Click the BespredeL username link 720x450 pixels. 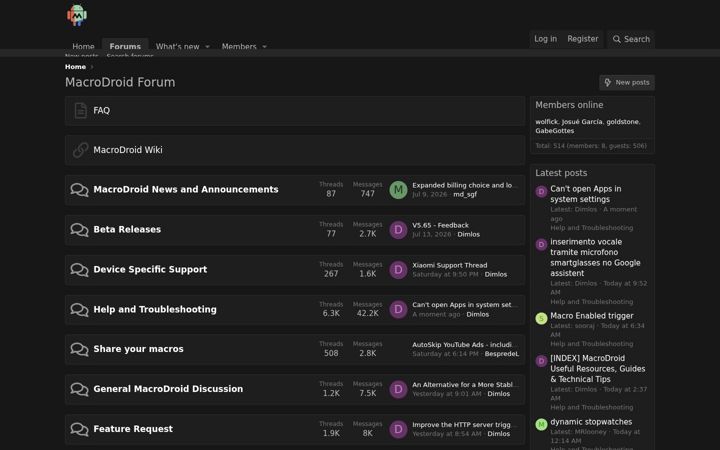[501, 354]
